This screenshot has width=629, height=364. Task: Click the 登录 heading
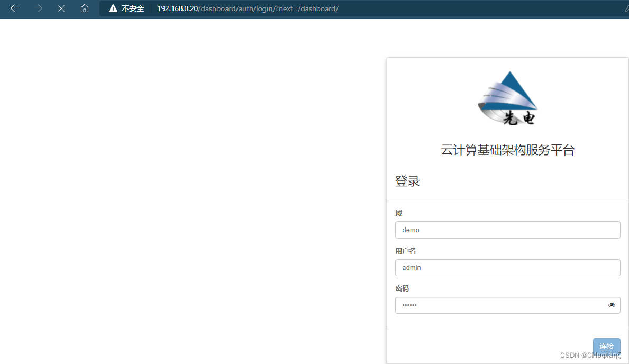(x=407, y=181)
